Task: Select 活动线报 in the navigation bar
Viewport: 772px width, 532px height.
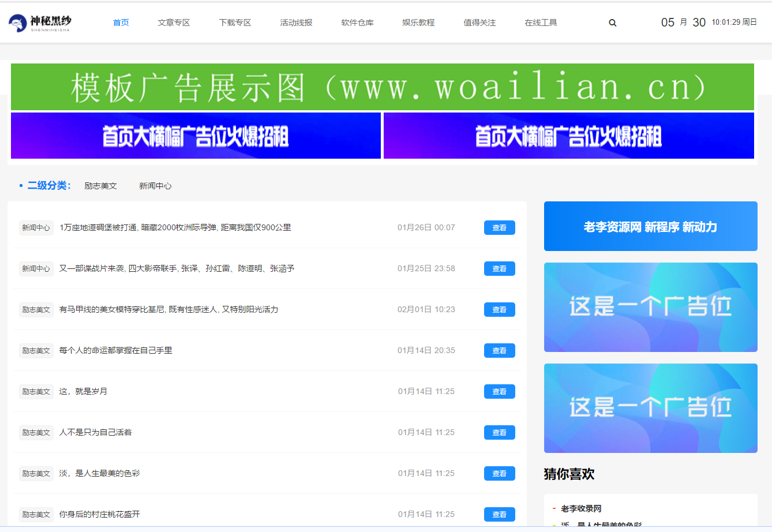Action: click(x=296, y=23)
